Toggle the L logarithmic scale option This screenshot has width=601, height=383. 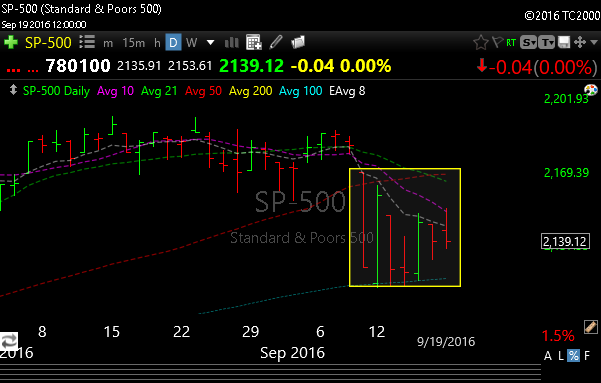point(561,356)
